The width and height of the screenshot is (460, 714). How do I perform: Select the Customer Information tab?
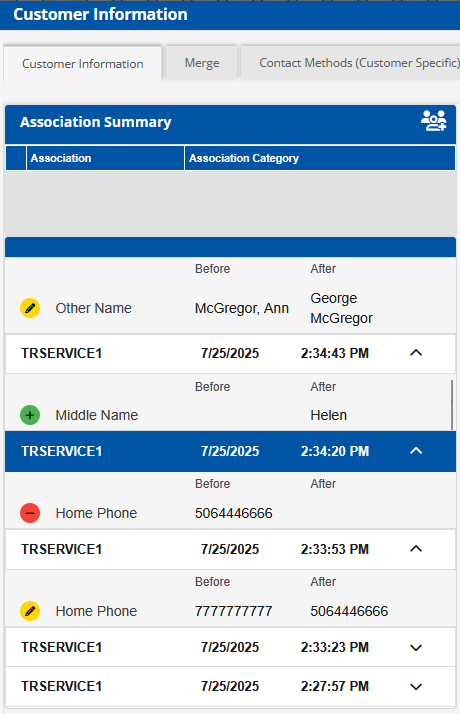click(x=82, y=64)
